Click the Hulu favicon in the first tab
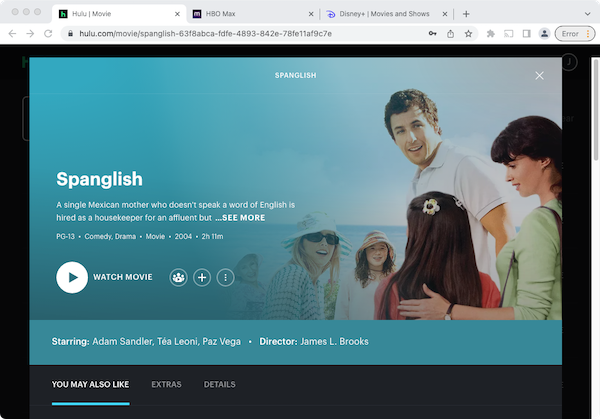Screen dimensions: 600x419 point(63,14)
